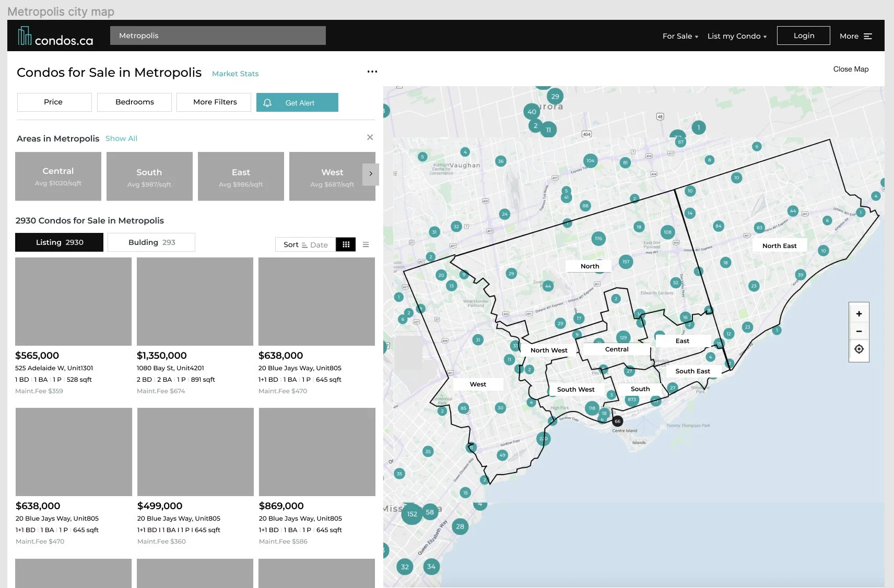Click the West map label
Image resolution: width=894 pixels, height=588 pixels.
coord(478,384)
